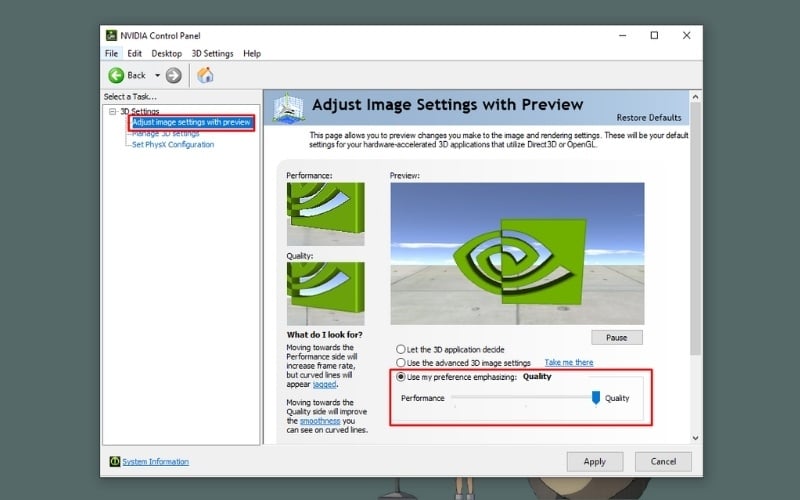Viewport: 800px width, 500px height.
Task: Select Let the 3D application decide
Action: [x=401, y=349]
